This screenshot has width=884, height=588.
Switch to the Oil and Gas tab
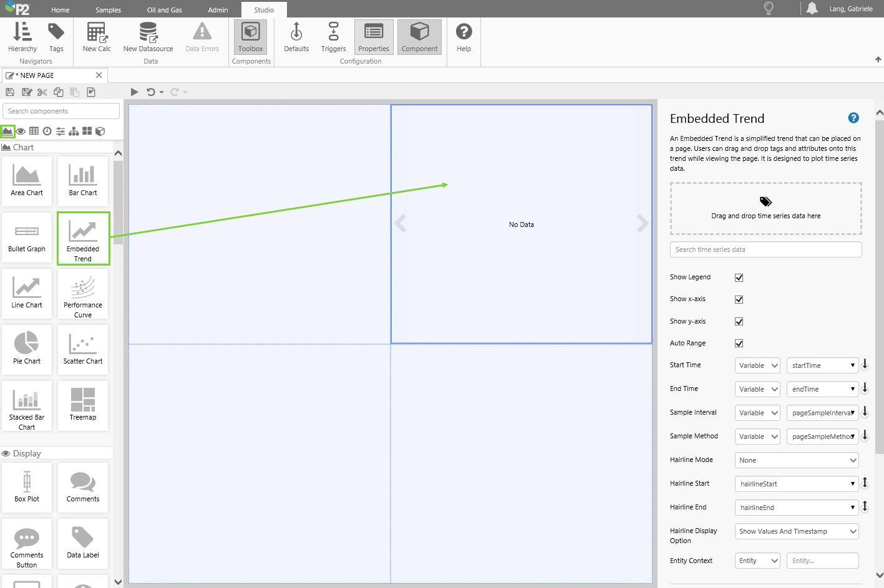pyautogui.click(x=165, y=10)
